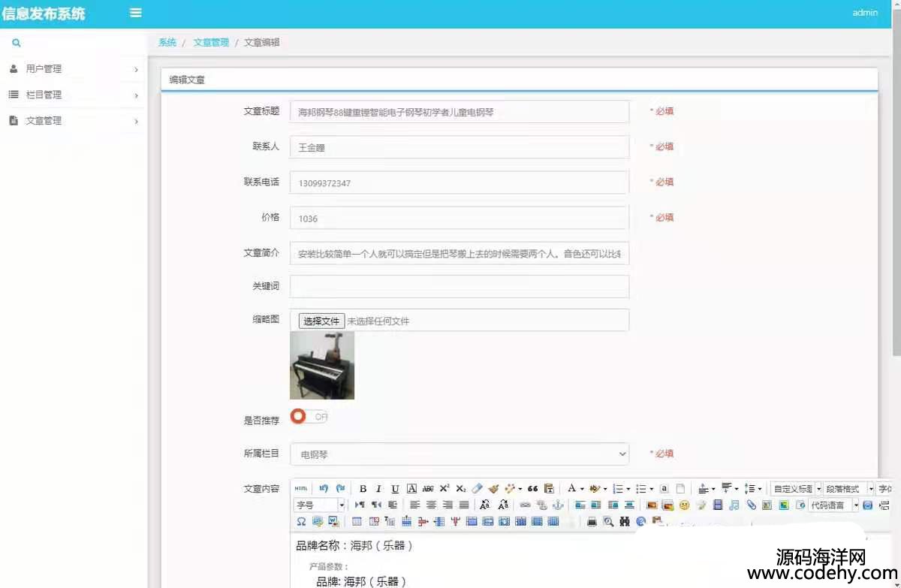
Task: Open the font color picker in editor
Action: click(x=572, y=489)
